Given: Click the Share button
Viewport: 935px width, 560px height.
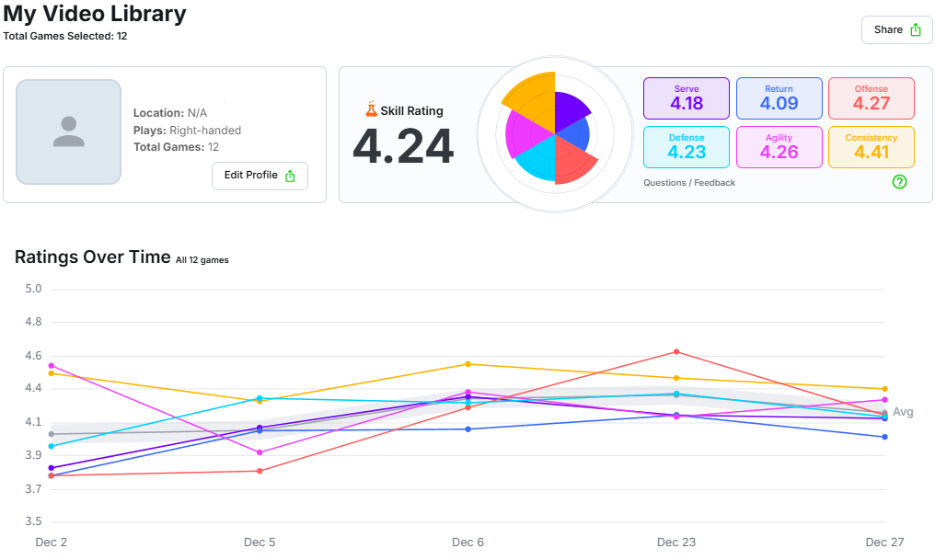Looking at the screenshot, I should point(896,29).
